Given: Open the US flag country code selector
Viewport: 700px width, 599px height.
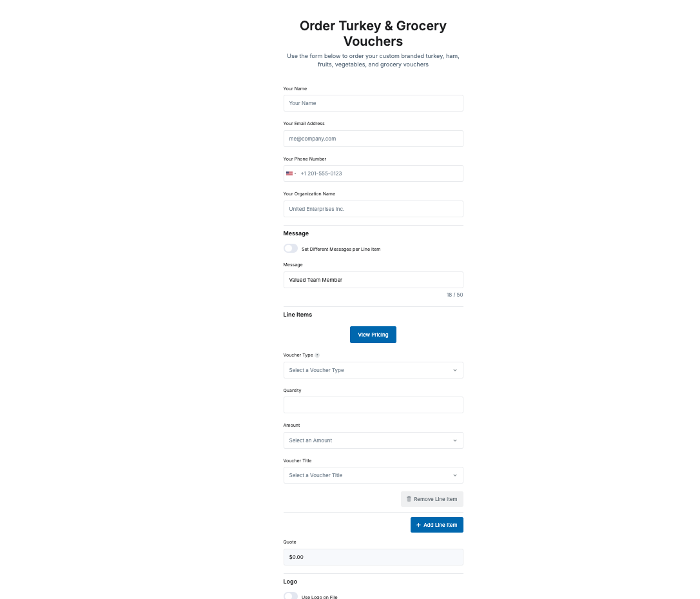Looking at the screenshot, I should tap(291, 173).
